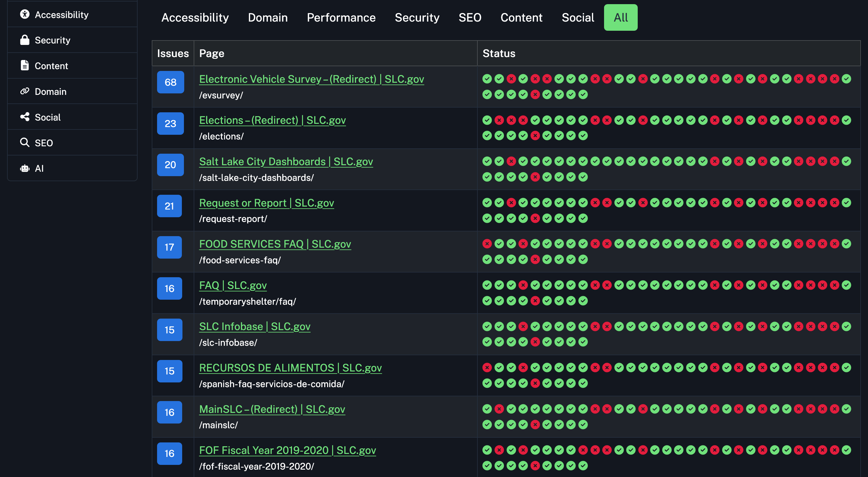This screenshot has height=477, width=868.
Task: Click the Domain link-chain icon in sidebar
Action: (x=25, y=91)
